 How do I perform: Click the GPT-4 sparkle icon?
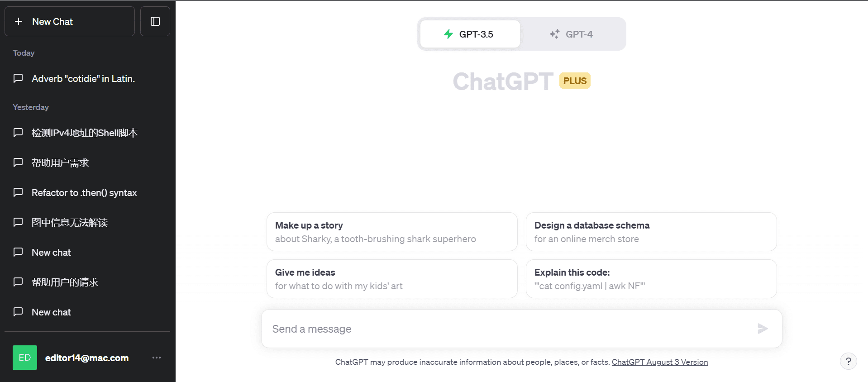554,34
